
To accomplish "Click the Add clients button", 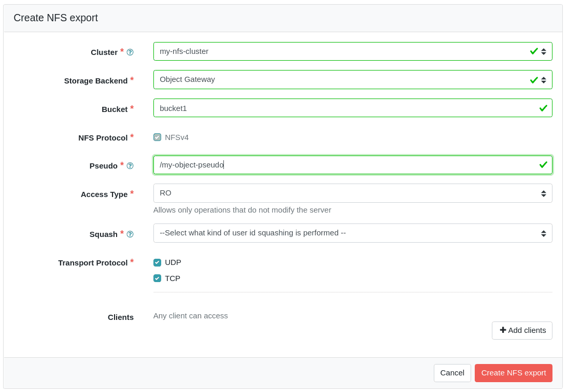I will [x=522, y=330].
